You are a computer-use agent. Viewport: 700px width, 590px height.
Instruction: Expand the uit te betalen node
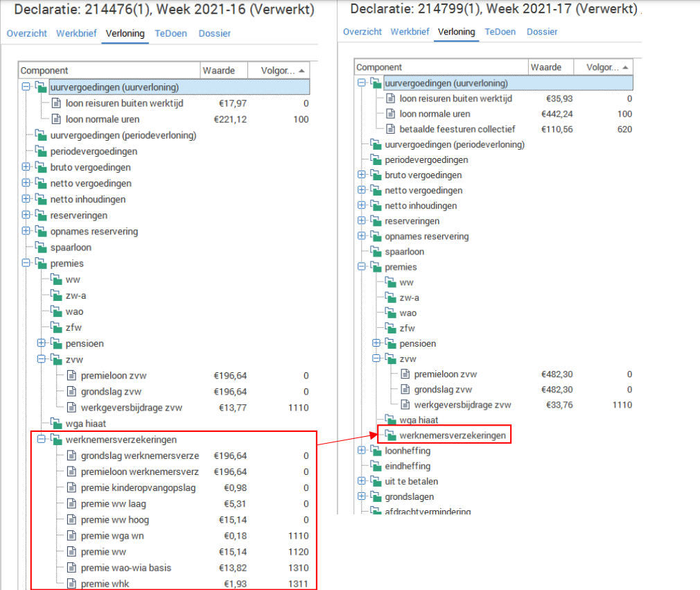tap(361, 481)
